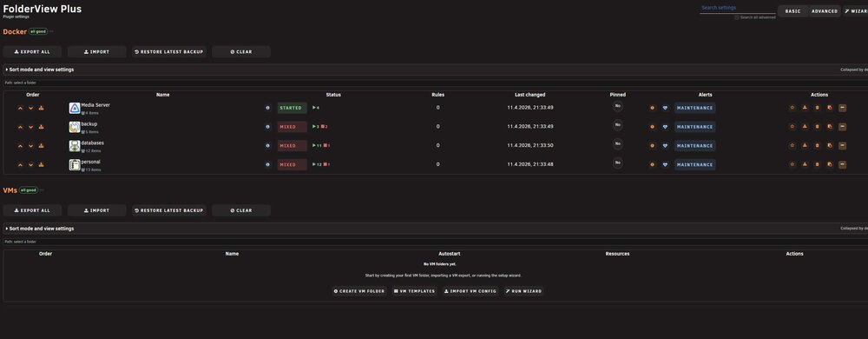The width and height of the screenshot is (868, 339).
Task: Move Media Server folder down
Action: 31,108
